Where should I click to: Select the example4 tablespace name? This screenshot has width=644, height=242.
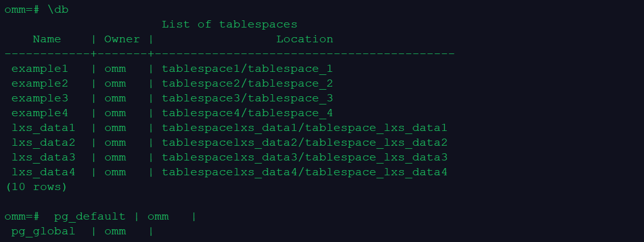coord(40,113)
